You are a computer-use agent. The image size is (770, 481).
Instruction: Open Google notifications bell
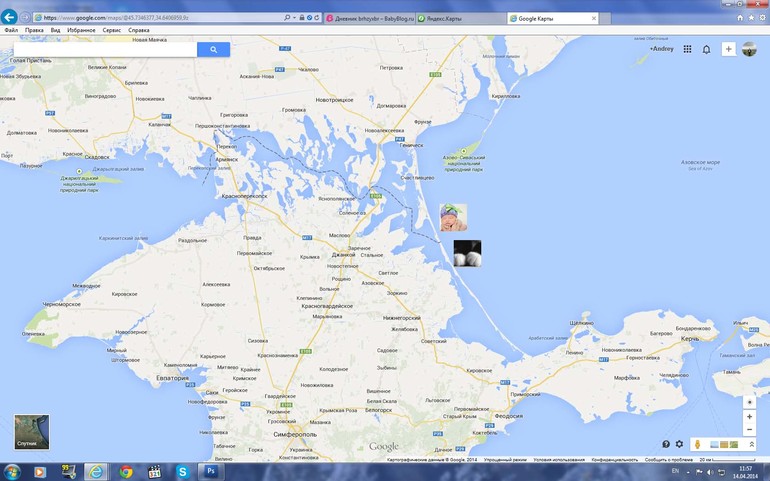pyautogui.click(x=706, y=50)
